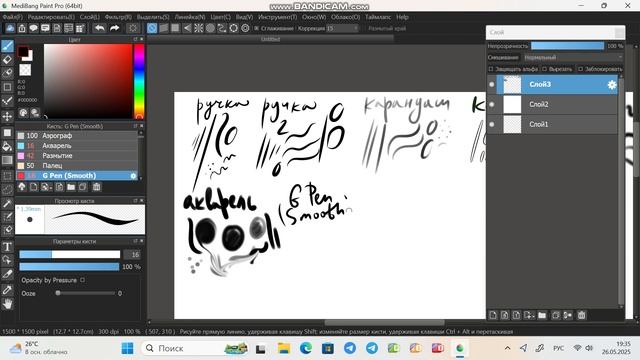
Task: Toggle the Сглаживание antialiasing checkbox
Action: point(256,28)
